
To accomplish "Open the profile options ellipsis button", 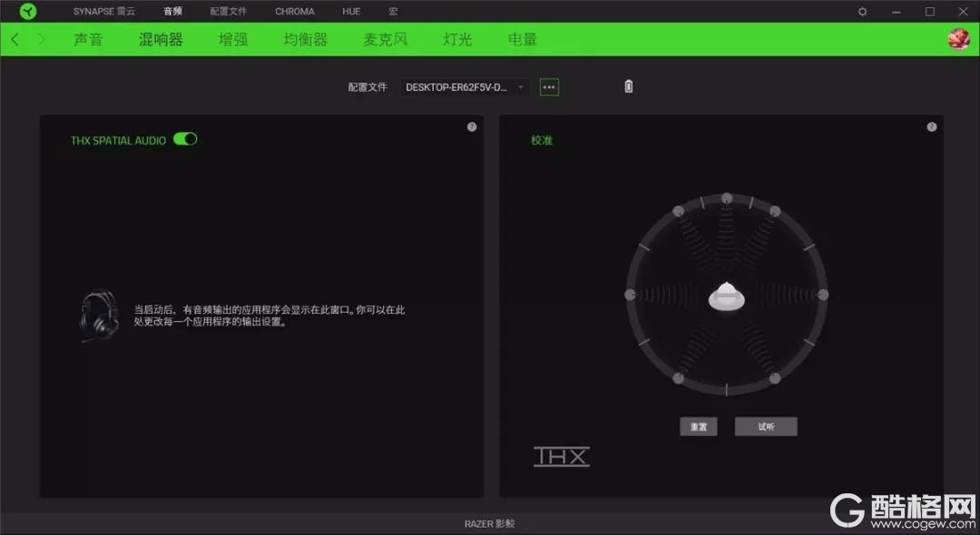I will pyautogui.click(x=549, y=87).
